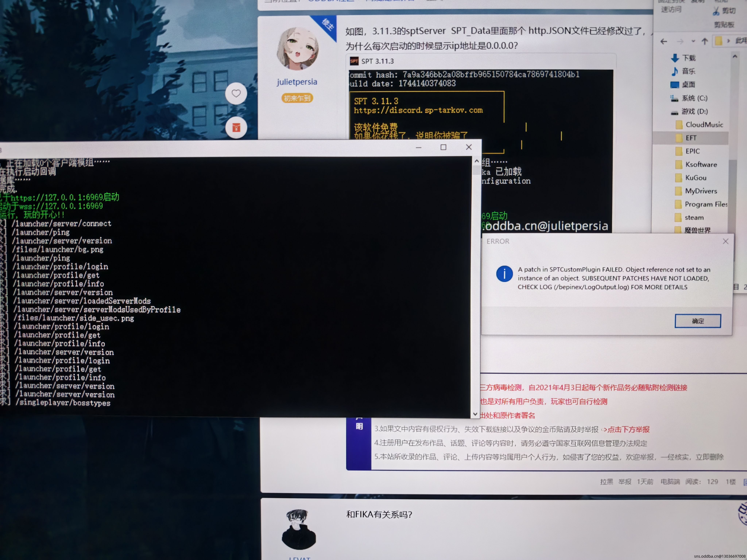The height and width of the screenshot is (560, 747).
Task: Click discord.sp-tarkov.com URL in screenshot
Action: (418, 110)
